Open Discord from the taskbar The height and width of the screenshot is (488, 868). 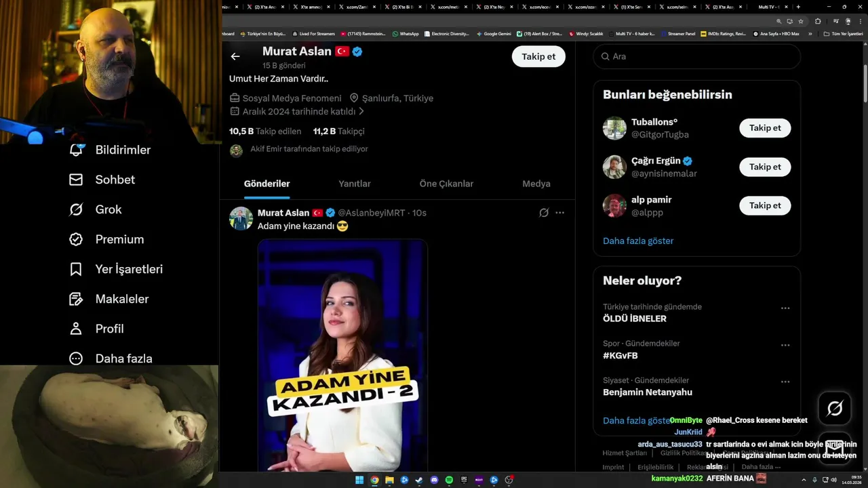434,480
